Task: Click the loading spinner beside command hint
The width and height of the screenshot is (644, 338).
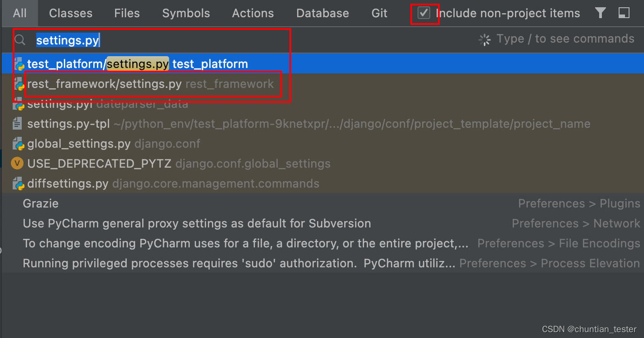Action: [484, 39]
